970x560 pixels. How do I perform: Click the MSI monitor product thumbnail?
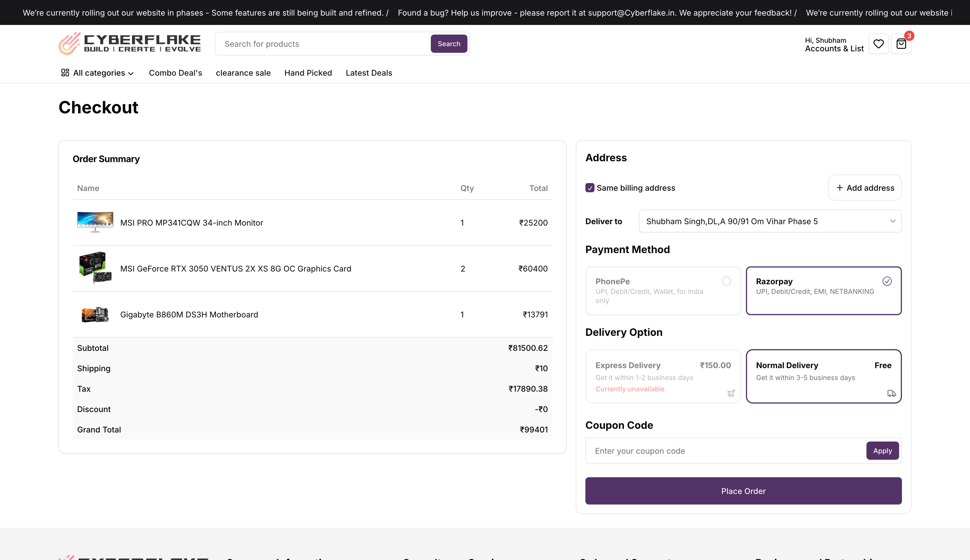(95, 222)
